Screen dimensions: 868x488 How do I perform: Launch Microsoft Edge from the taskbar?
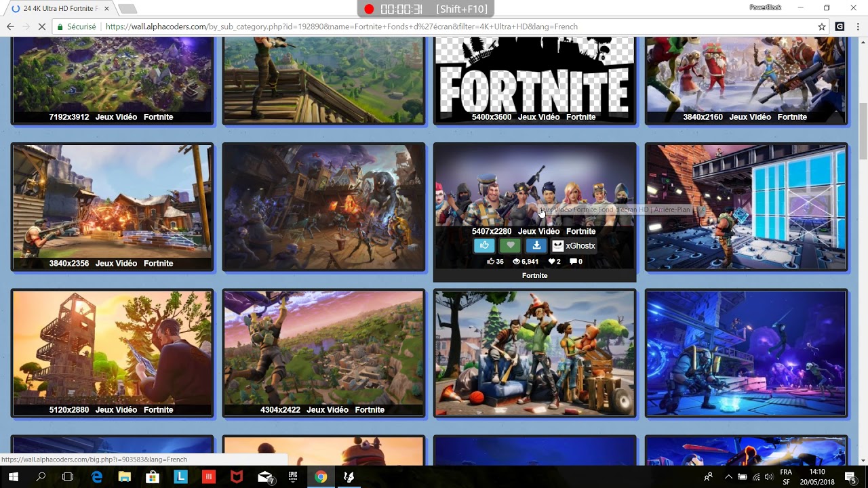(x=97, y=476)
